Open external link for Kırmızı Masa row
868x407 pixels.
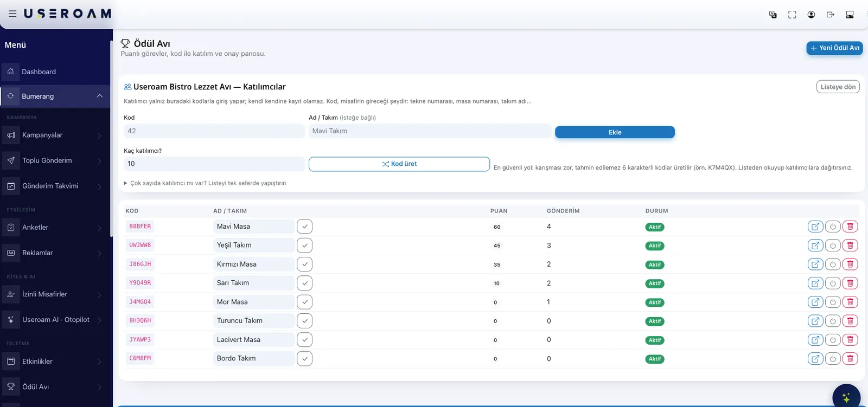815,264
